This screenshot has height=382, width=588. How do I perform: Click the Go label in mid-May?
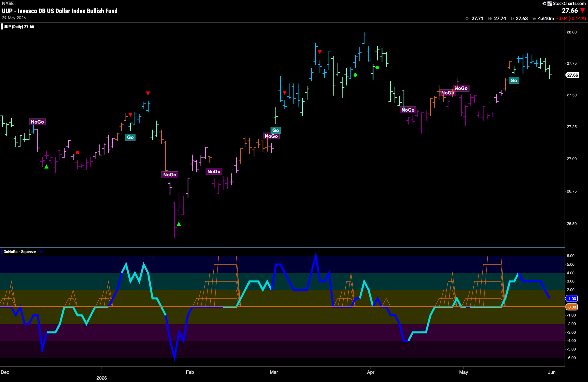click(x=514, y=80)
